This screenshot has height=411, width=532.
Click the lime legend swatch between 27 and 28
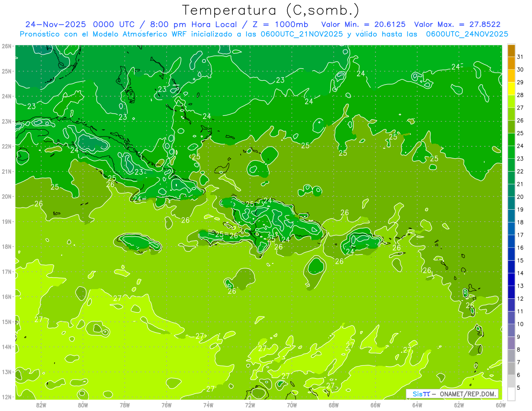pyautogui.click(x=511, y=101)
